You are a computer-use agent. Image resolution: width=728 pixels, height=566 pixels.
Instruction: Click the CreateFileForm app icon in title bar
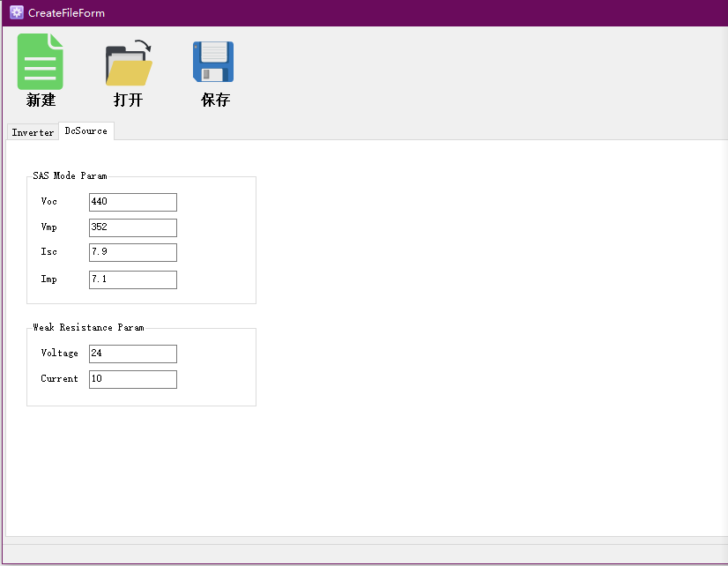point(16,13)
